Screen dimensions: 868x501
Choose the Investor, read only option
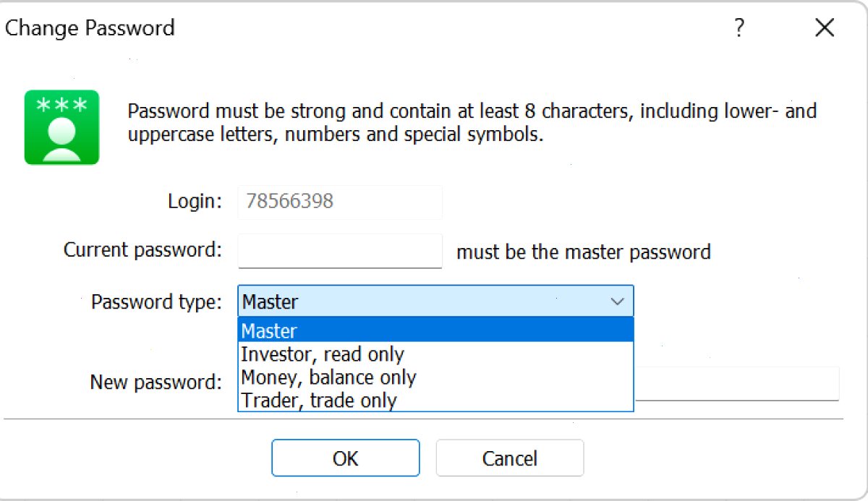(x=435, y=354)
